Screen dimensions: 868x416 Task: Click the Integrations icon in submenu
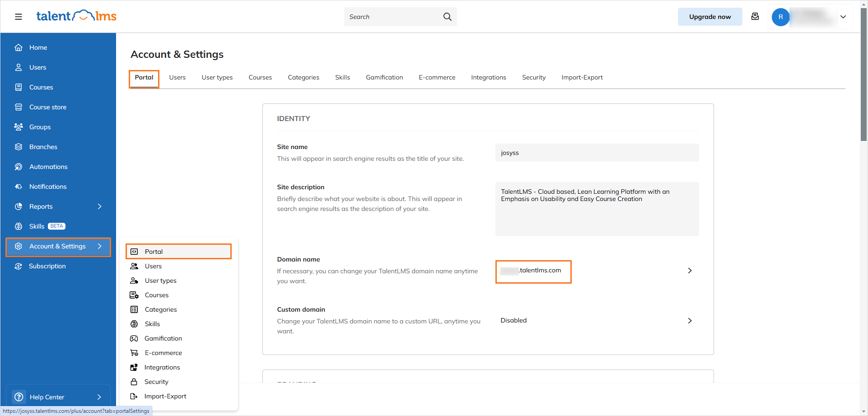click(x=134, y=367)
